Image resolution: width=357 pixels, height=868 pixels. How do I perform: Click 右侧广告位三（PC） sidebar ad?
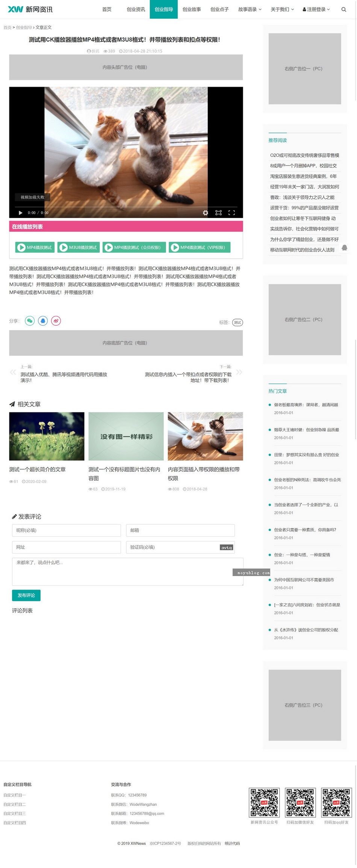[305, 705]
